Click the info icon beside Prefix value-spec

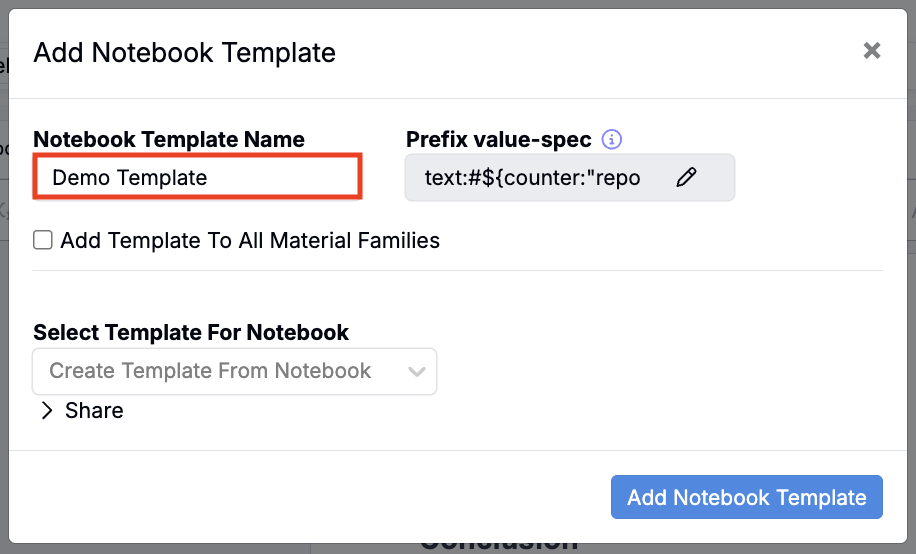pos(612,140)
